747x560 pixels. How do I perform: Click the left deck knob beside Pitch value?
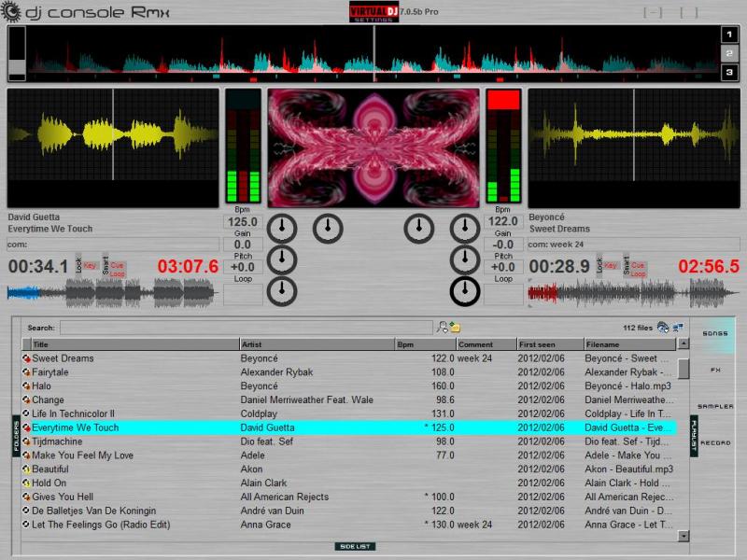pyautogui.click(x=282, y=260)
